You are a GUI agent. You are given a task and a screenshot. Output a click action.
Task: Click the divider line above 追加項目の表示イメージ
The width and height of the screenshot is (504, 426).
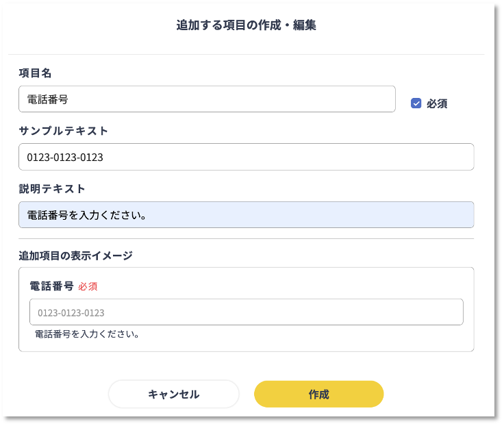click(246, 239)
